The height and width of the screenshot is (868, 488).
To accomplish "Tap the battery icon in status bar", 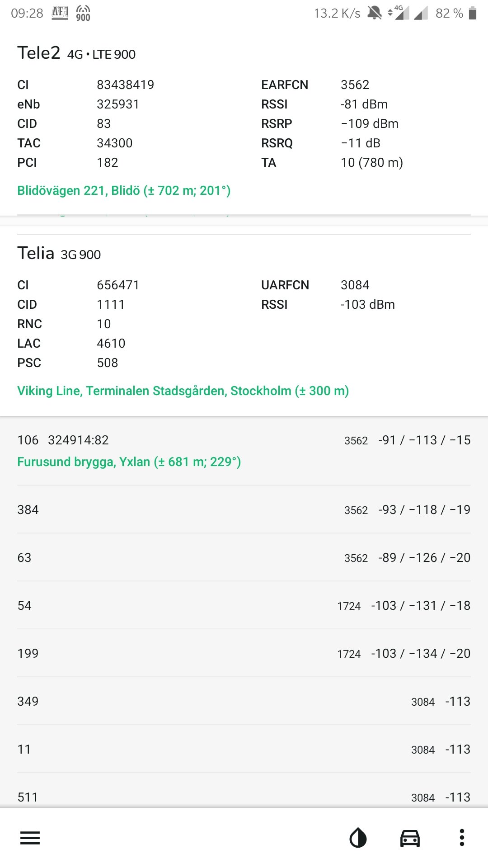I will tap(473, 13).
